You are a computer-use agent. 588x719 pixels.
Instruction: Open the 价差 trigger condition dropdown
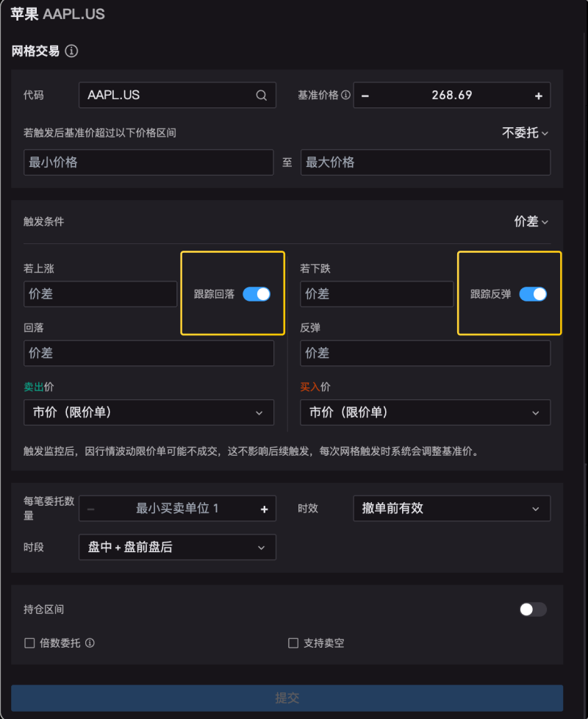pos(531,221)
